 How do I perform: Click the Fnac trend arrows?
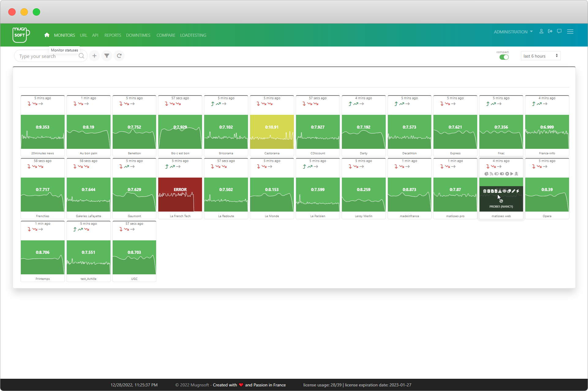(x=494, y=104)
